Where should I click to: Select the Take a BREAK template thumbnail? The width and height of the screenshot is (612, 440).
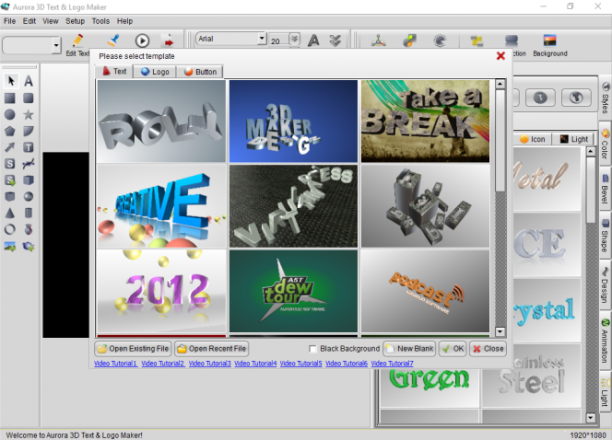point(425,121)
